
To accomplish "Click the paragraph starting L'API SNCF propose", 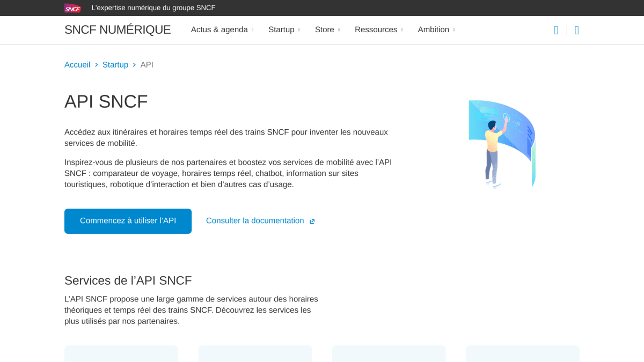I will (x=191, y=311).
